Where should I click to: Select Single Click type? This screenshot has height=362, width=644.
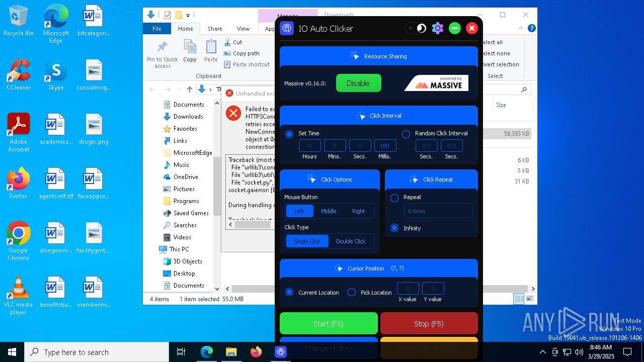pyautogui.click(x=307, y=241)
